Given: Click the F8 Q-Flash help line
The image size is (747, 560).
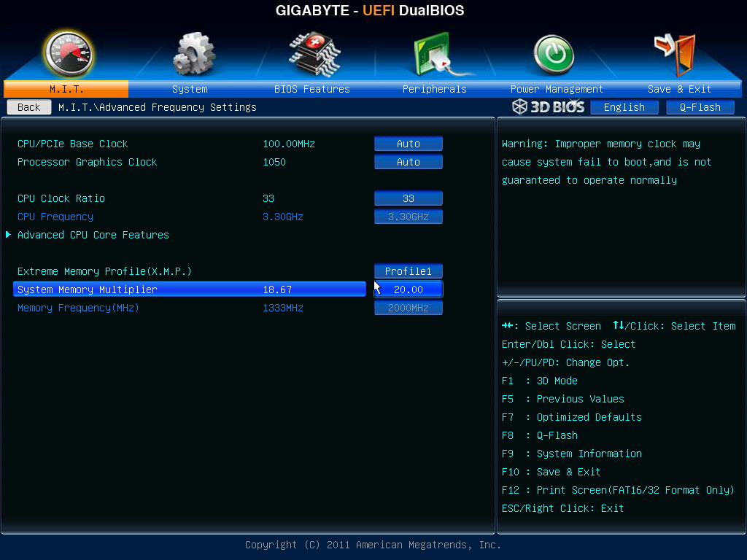Looking at the screenshot, I should (539, 436).
